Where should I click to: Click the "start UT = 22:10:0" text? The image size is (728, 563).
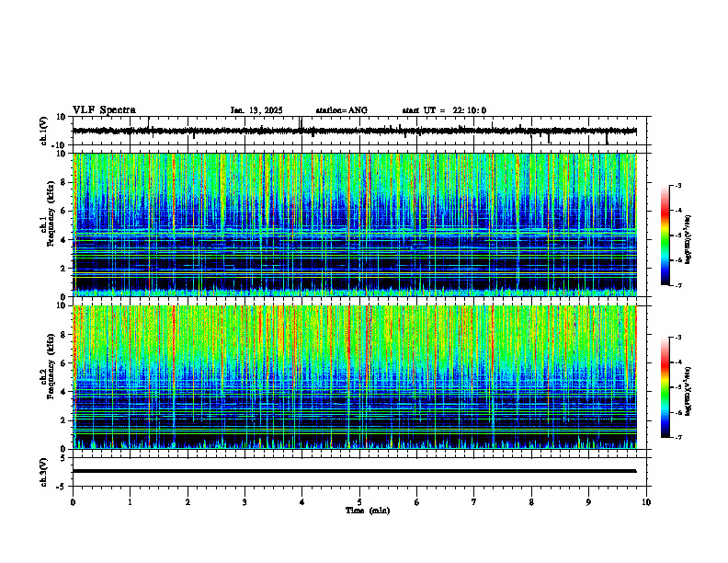[444, 110]
